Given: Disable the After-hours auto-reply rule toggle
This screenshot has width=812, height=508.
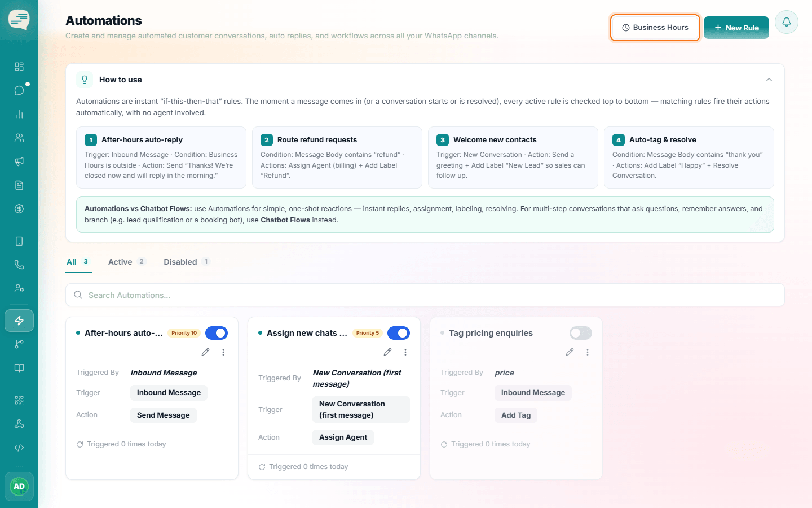Looking at the screenshot, I should pyautogui.click(x=217, y=333).
